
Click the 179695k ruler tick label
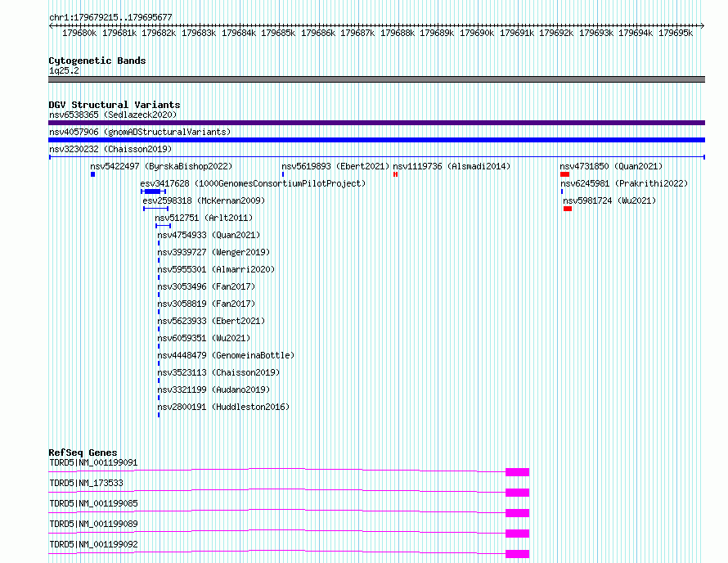tap(676, 33)
